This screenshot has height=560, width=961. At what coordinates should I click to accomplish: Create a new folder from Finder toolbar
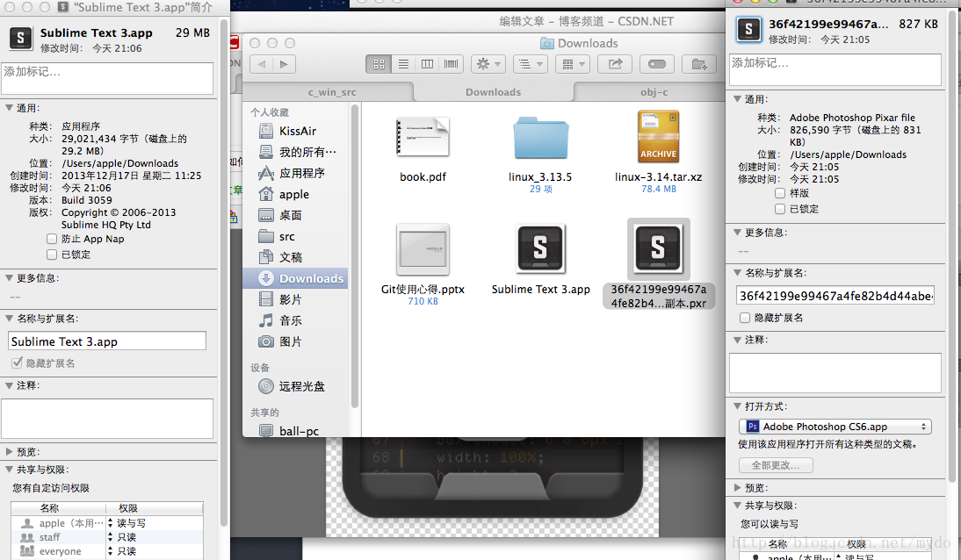pyautogui.click(x=699, y=64)
